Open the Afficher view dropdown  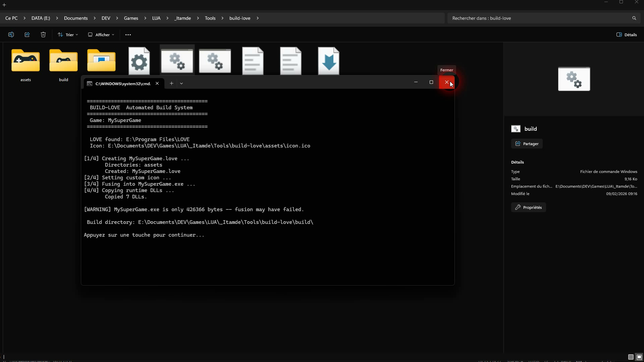tap(101, 35)
